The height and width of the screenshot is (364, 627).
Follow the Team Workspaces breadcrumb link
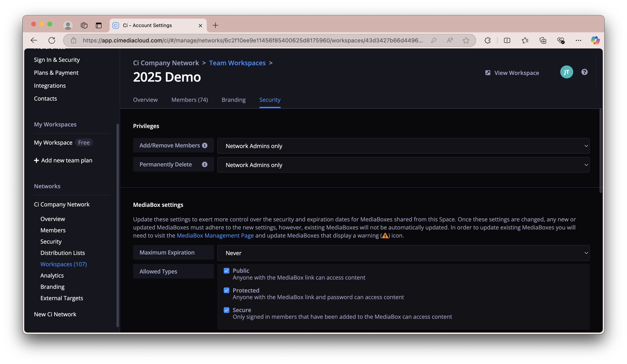[237, 63]
